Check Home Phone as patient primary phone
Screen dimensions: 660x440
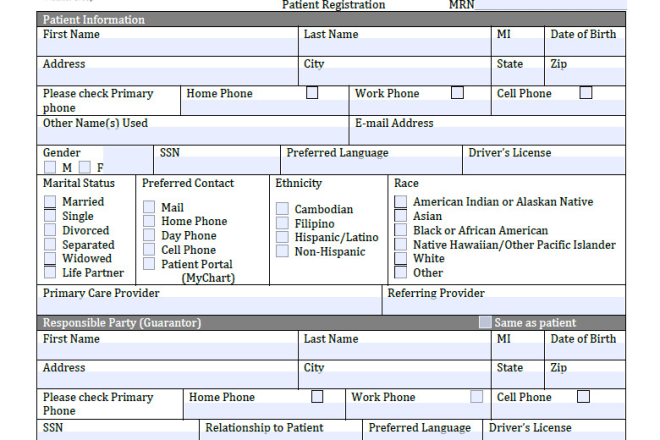tap(312, 93)
